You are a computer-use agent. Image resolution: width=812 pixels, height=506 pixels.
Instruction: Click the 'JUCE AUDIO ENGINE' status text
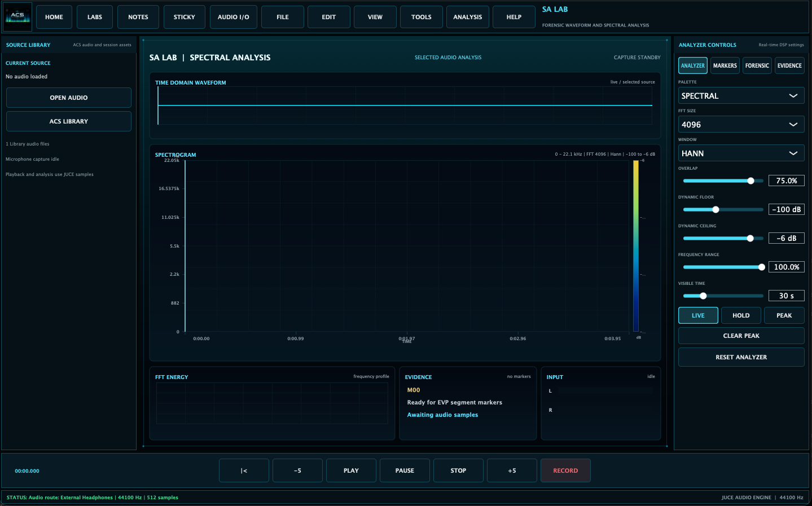(x=746, y=498)
